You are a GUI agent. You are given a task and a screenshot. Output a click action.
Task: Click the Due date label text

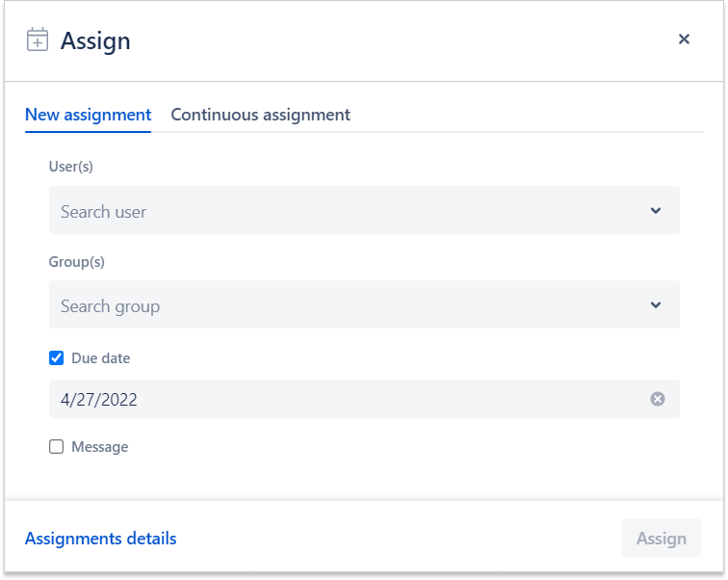click(x=100, y=358)
